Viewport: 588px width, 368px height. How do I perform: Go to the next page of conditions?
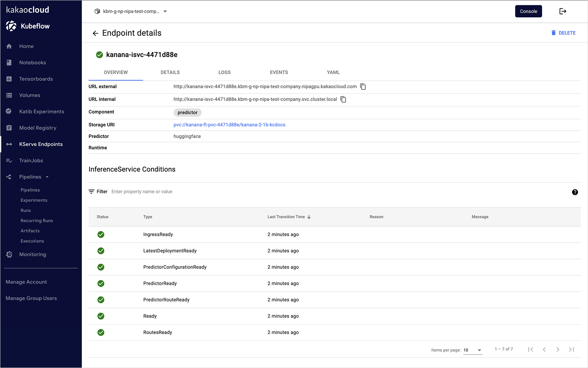pyautogui.click(x=558, y=350)
